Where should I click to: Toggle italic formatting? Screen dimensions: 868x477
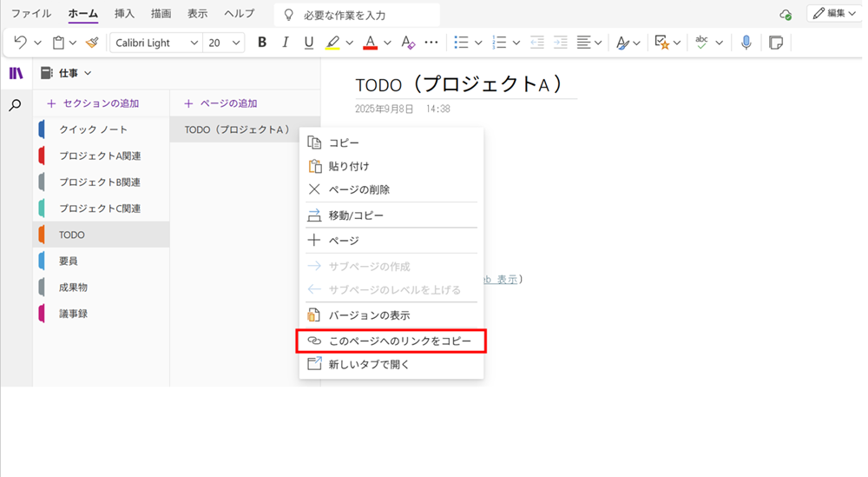coord(285,42)
